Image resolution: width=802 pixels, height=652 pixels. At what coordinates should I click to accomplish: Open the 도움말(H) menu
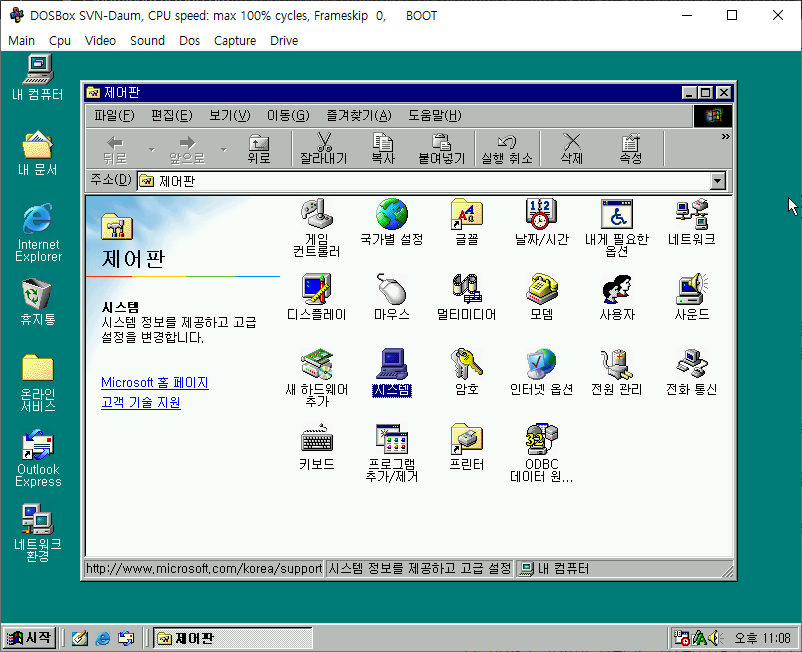[x=434, y=116]
